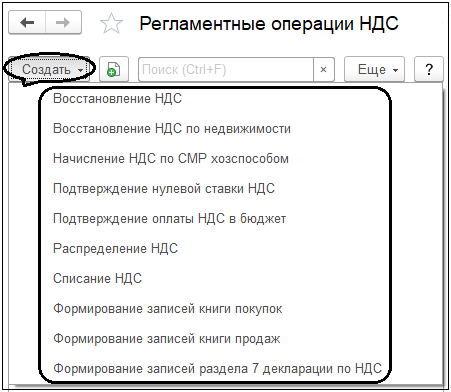Choose Распределение НДС entry
Screen dimensions: 451x392
(x=115, y=249)
